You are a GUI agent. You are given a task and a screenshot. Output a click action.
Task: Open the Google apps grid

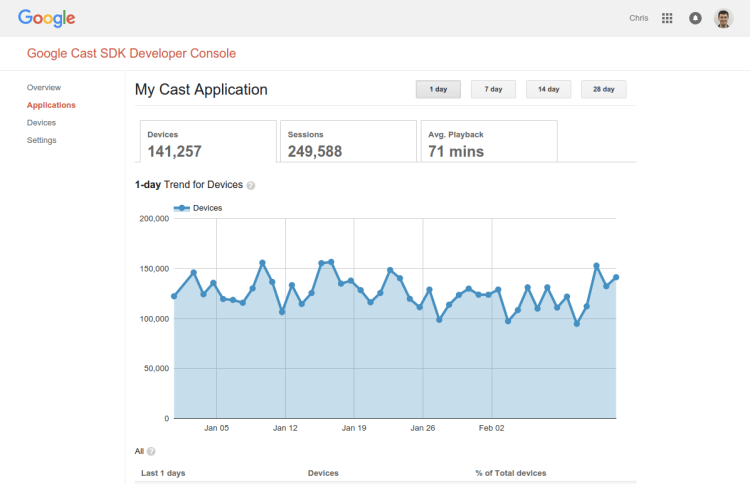pyautogui.click(x=667, y=18)
